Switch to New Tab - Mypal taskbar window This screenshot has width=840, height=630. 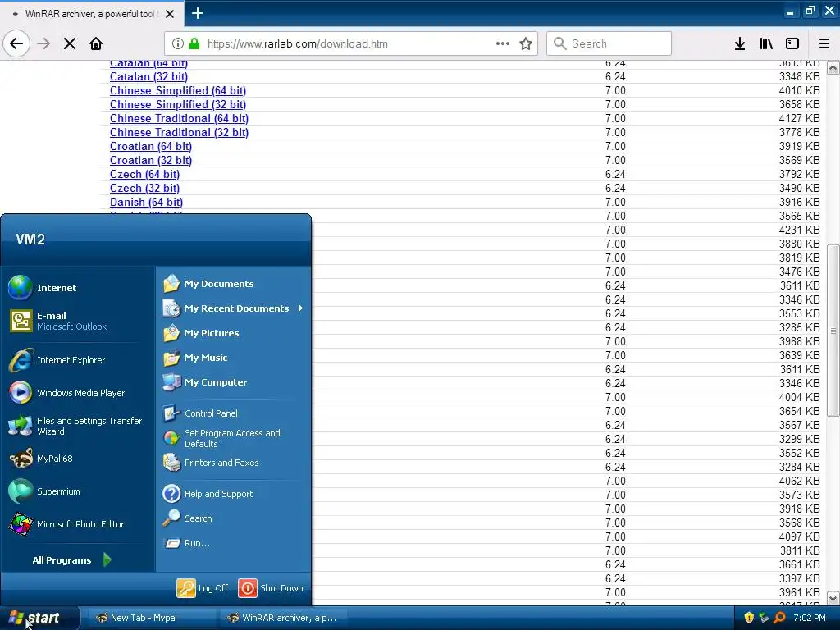(x=151, y=618)
